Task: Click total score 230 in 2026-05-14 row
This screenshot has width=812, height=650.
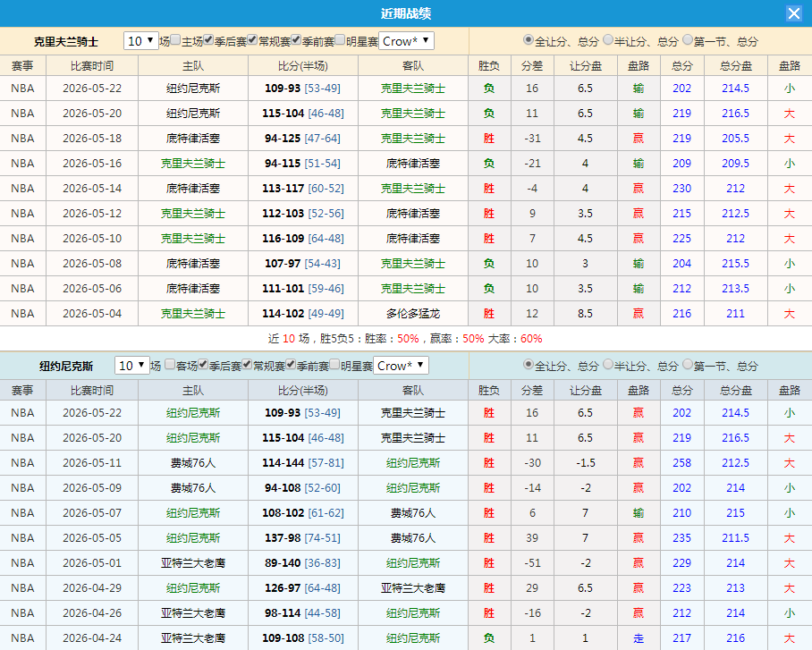Action: 681,189
